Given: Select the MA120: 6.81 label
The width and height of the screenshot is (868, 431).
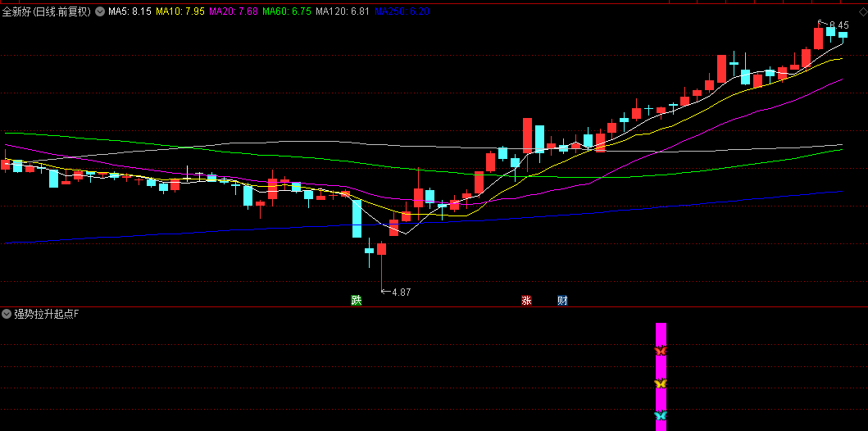Looking at the screenshot, I should 343,11.
